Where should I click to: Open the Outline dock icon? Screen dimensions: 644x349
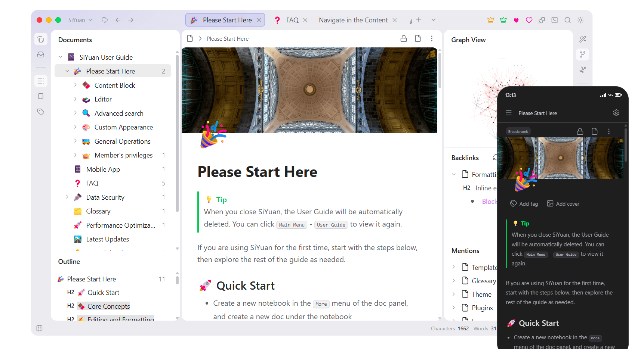(41, 81)
